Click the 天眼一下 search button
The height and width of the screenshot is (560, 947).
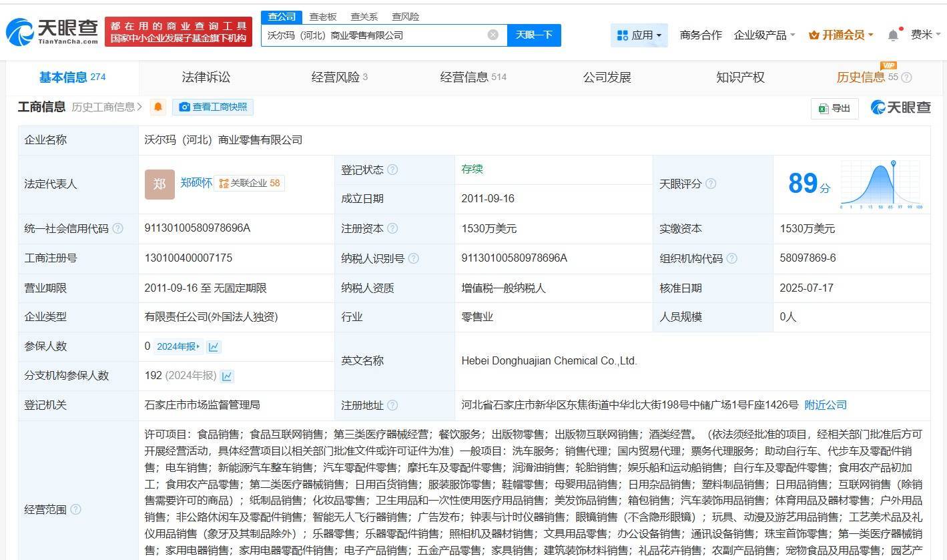534,35
